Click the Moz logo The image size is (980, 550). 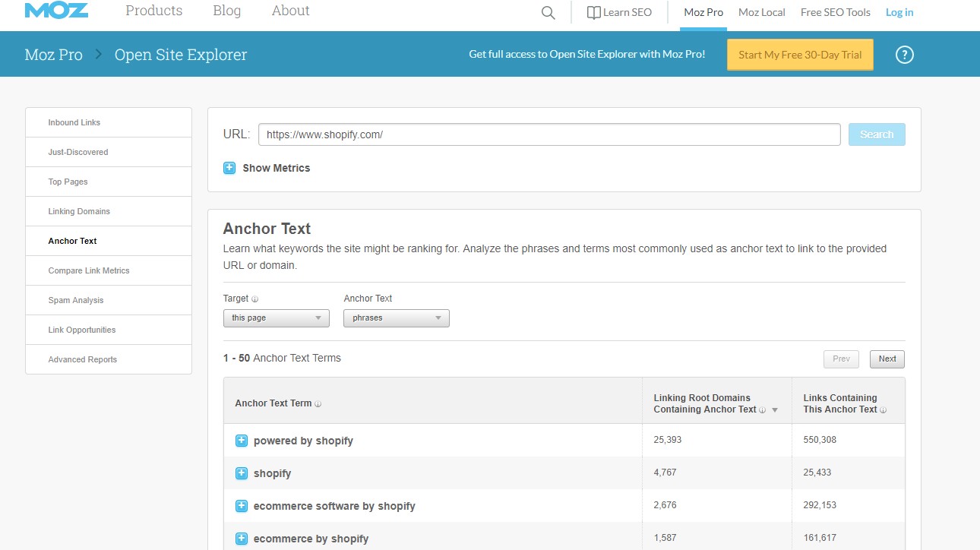(56, 10)
